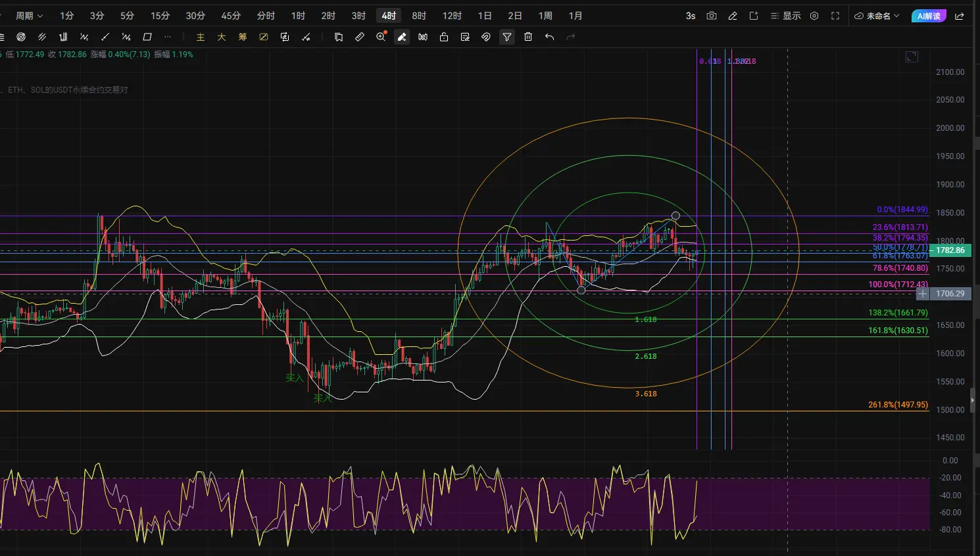Share the chart via arrow icon
Image resolution: width=980 pixels, height=556 pixels.
click(960, 16)
